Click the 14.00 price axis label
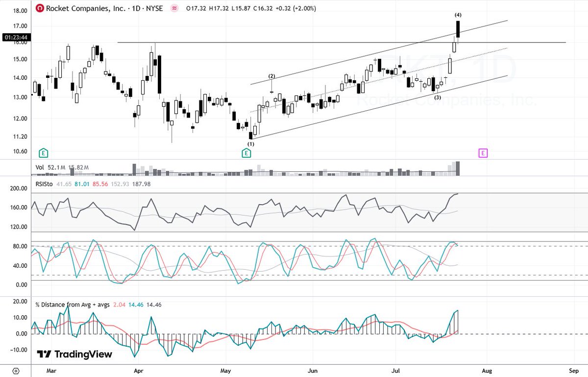The height and width of the screenshot is (377, 588). click(20, 78)
